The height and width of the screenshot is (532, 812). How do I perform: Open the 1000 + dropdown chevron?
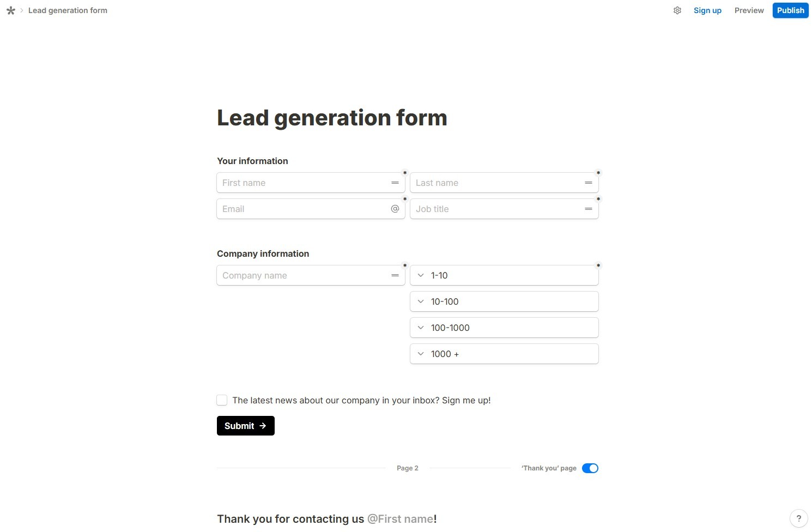421,354
